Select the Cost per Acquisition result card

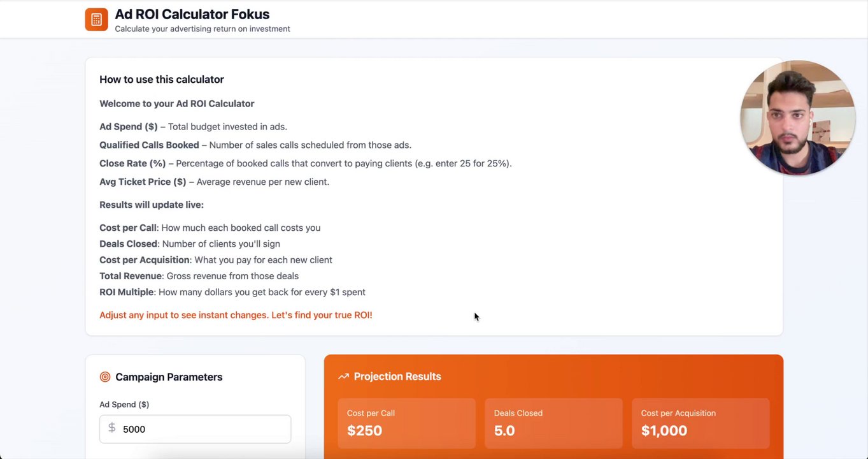click(x=701, y=423)
